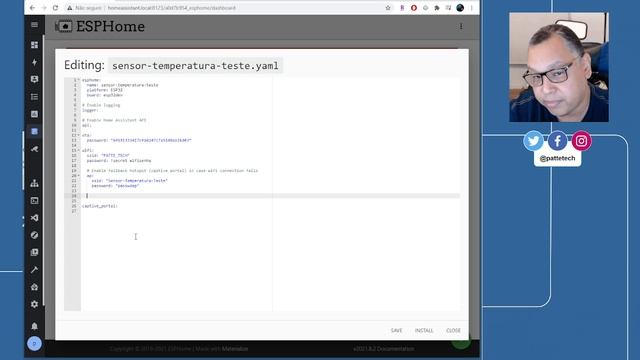The height and width of the screenshot is (360, 640).
Task: Bookmark this page with the star icon
Action: click(388, 8)
